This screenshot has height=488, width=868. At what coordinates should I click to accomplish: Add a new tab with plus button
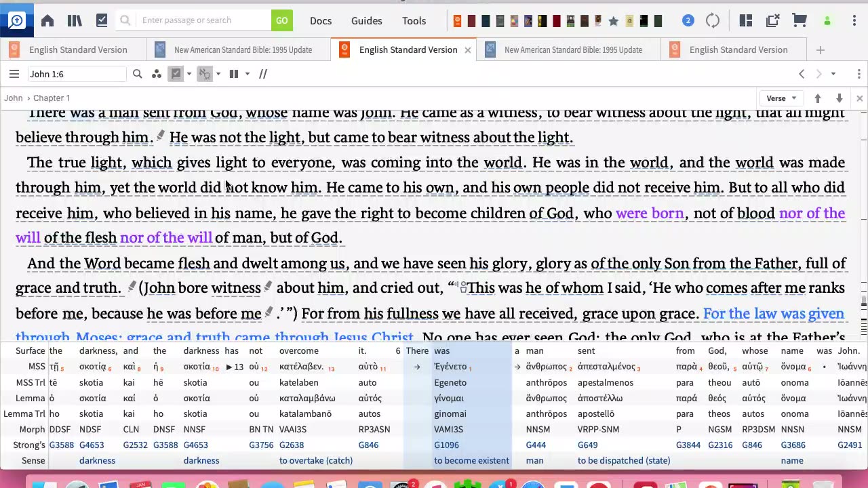(x=820, y=49)
